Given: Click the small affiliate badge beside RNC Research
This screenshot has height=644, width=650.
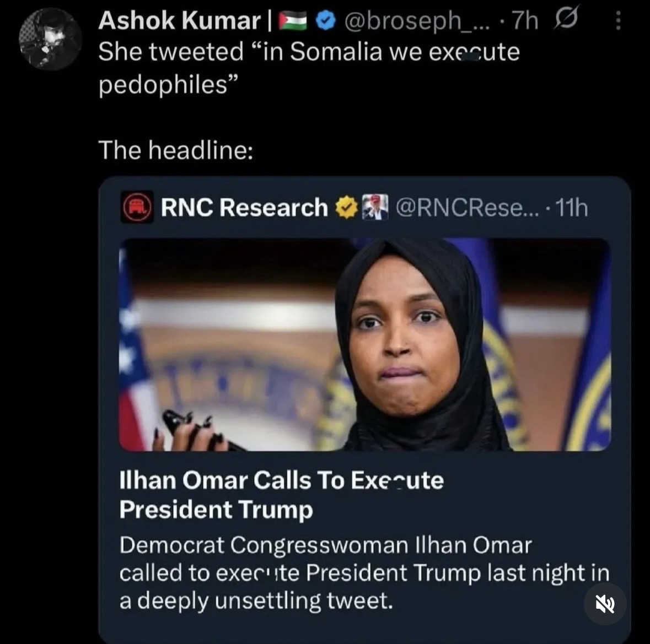Looking at the screenshot, I should click(375, 208).
